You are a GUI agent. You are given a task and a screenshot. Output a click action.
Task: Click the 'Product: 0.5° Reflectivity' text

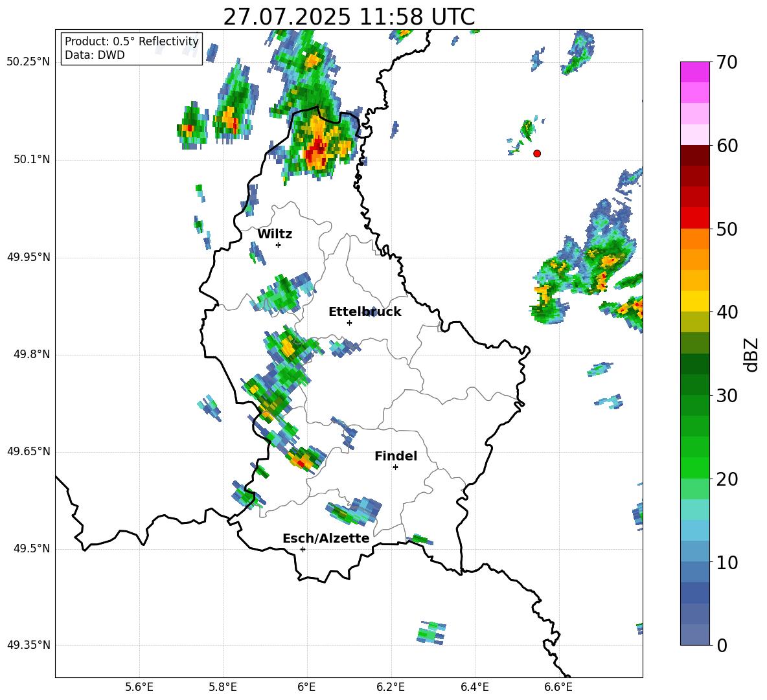tap(132, 41)
